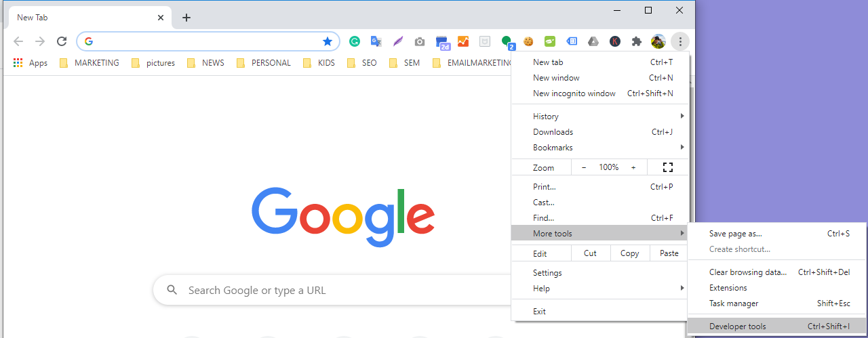Image resolution: width=868 pixels, height=338 pixels.
Task: Click the forward navigation arrow
Action: (40, 41)
